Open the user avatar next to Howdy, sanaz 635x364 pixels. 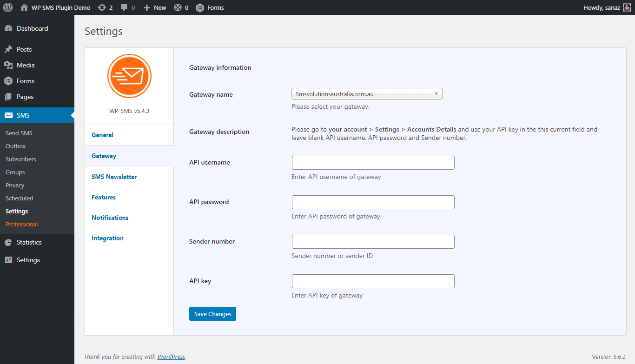[x=627, y=7]
